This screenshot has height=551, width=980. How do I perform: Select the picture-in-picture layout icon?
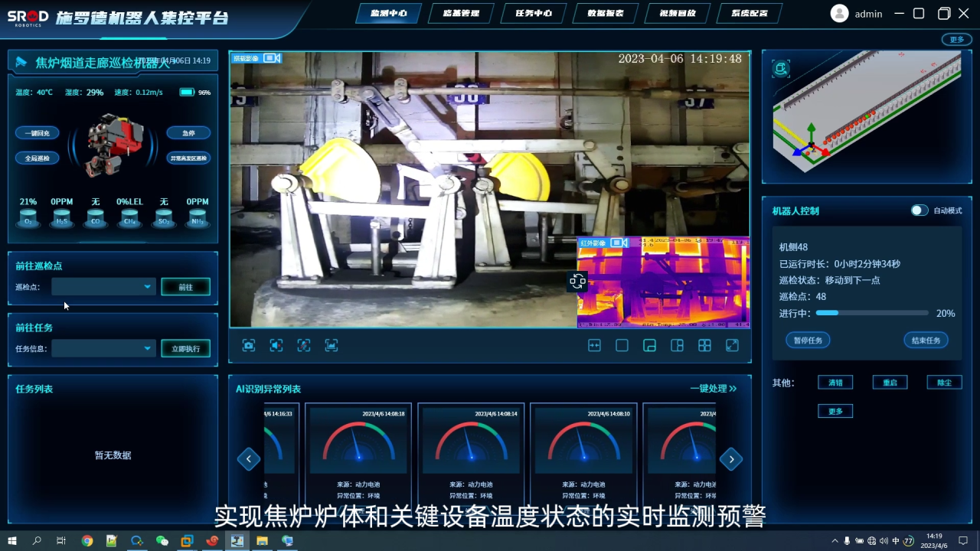point(649,346)
